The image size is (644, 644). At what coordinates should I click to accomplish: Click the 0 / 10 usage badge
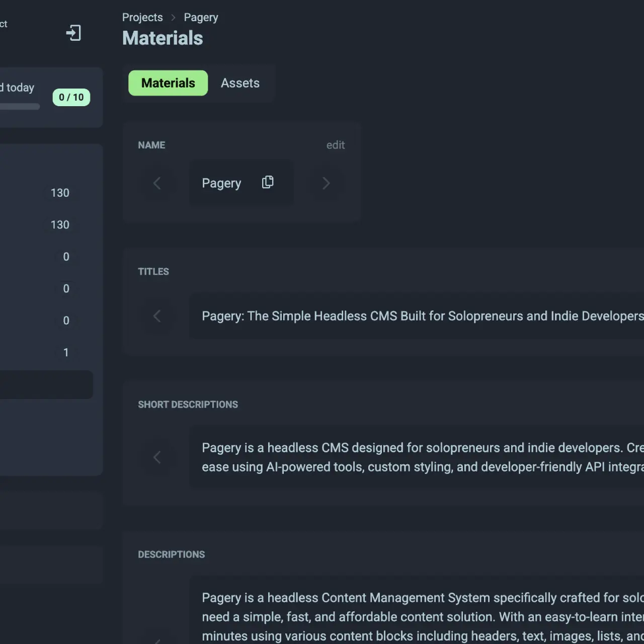[71, 98]
